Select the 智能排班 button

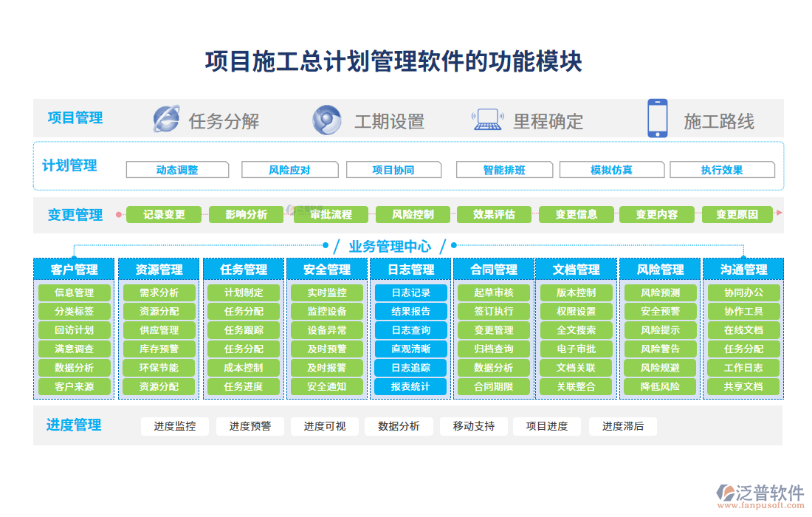pyautogui.click(x=504, y=169)
